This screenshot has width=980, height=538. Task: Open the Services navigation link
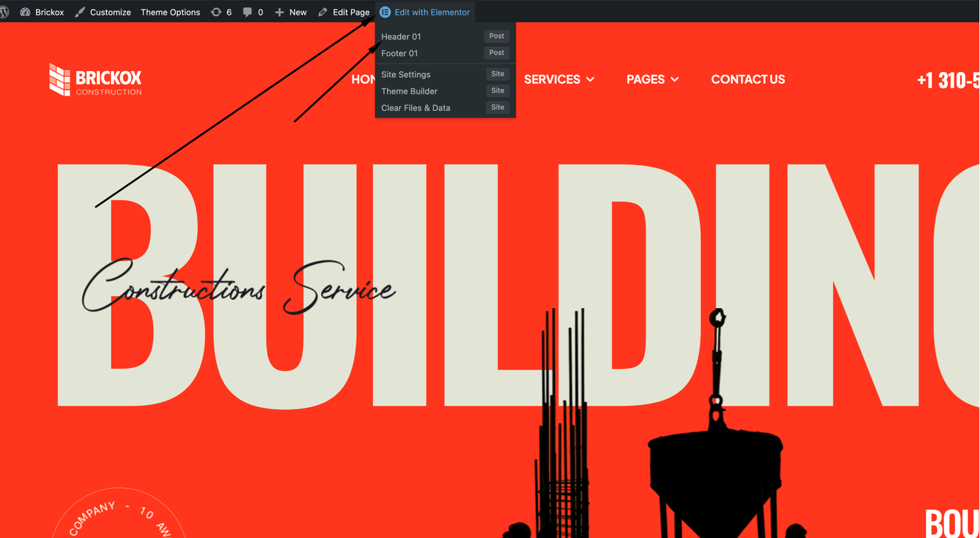[552, 80]
